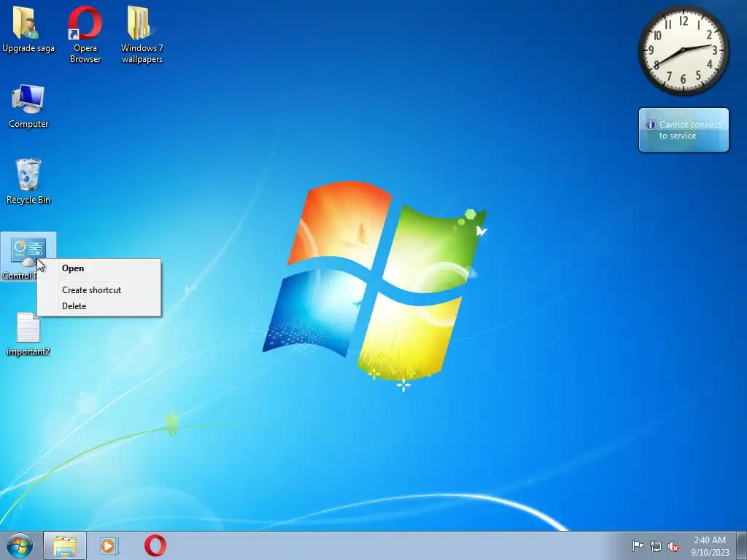The width and height of the screenshot is (747, 560).
Task: Click the 'Upgrade saga' label text
Action: (28, 48)
